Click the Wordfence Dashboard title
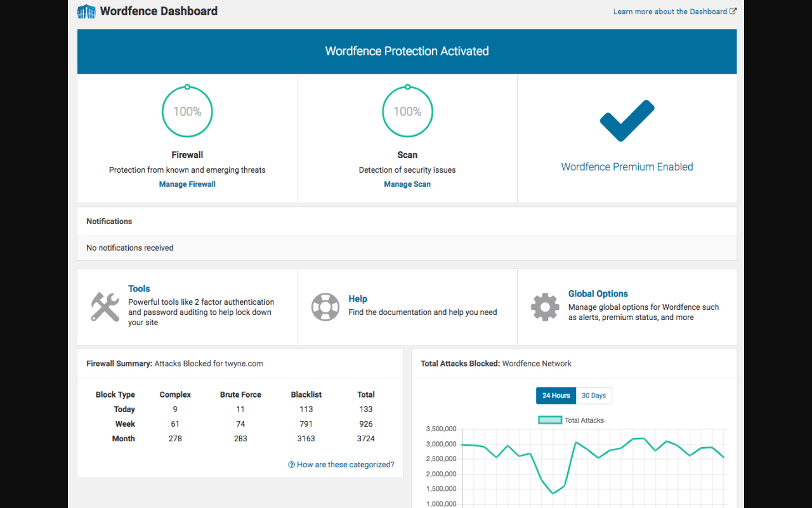Image resolution: width=812 pixels, height=508 pixels. pos(159,11)
